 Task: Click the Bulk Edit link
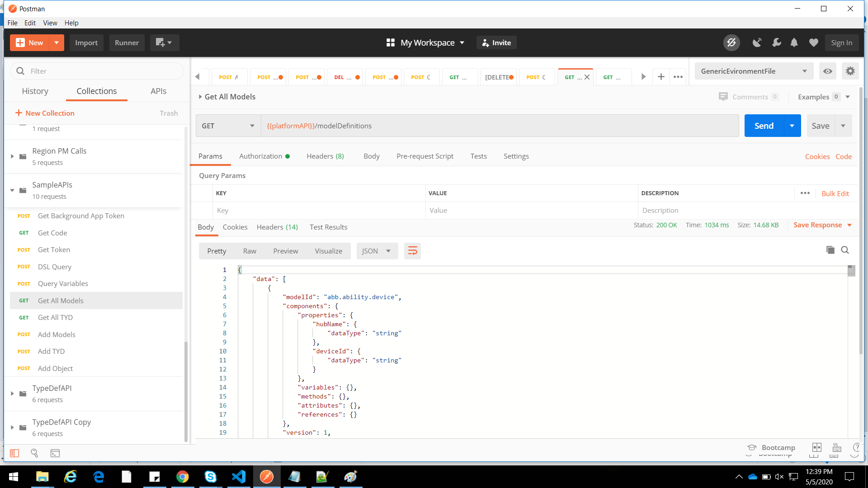coord(835,193)
